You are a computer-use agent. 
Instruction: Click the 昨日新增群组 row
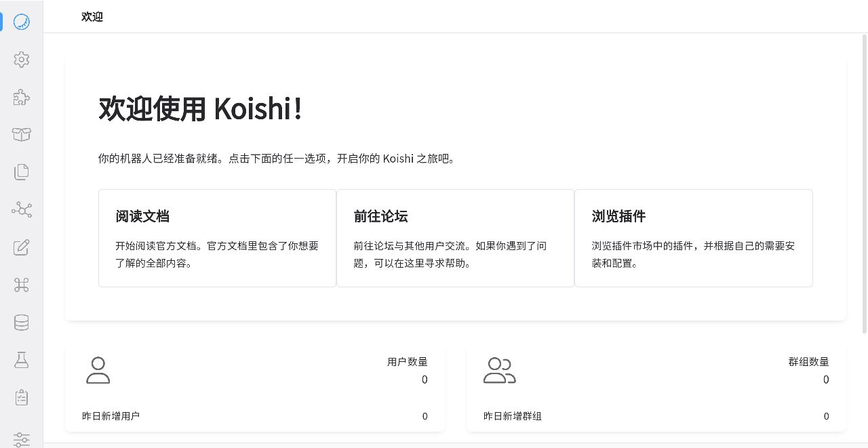point(656,416)
